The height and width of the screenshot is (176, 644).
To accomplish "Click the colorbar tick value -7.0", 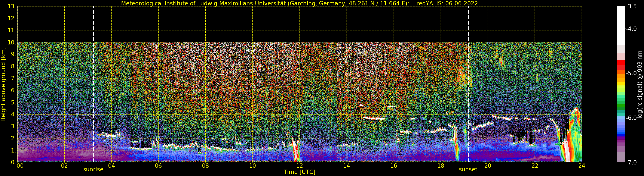I will 631,163.
